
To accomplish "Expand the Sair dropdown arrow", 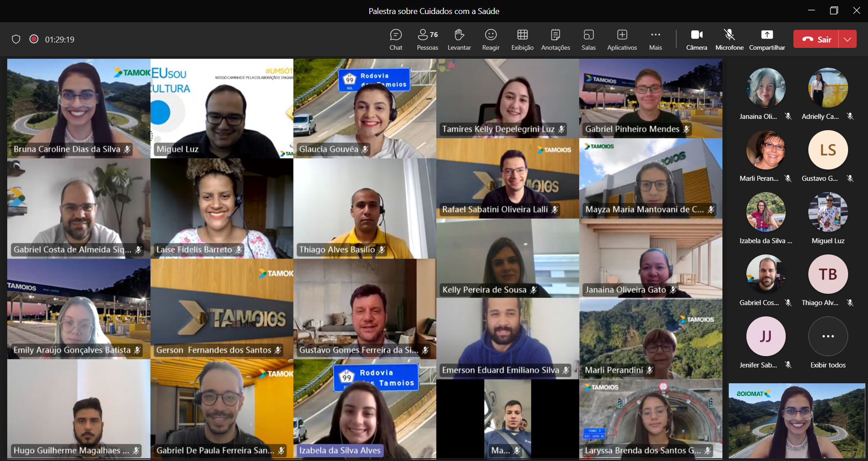I will point(848,39).
